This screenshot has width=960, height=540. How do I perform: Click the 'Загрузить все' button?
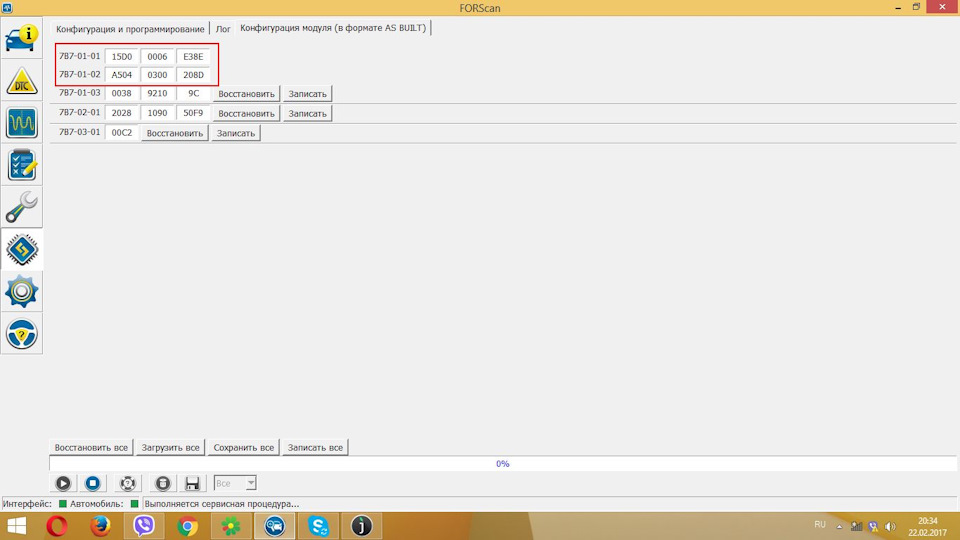[170, 448]
